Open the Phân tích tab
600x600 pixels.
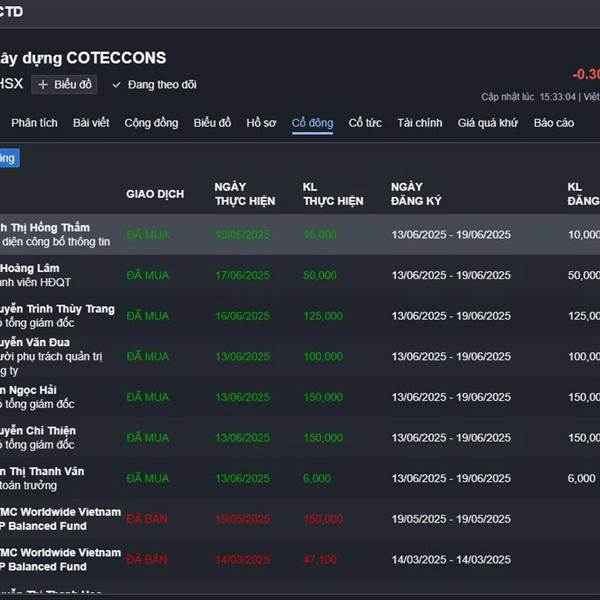coord(34,123)
